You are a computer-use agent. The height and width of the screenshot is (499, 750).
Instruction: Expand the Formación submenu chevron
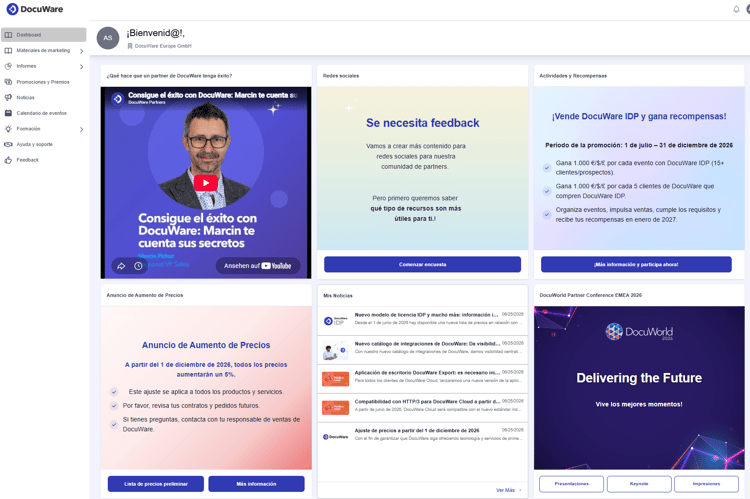[x=81, y=129]
